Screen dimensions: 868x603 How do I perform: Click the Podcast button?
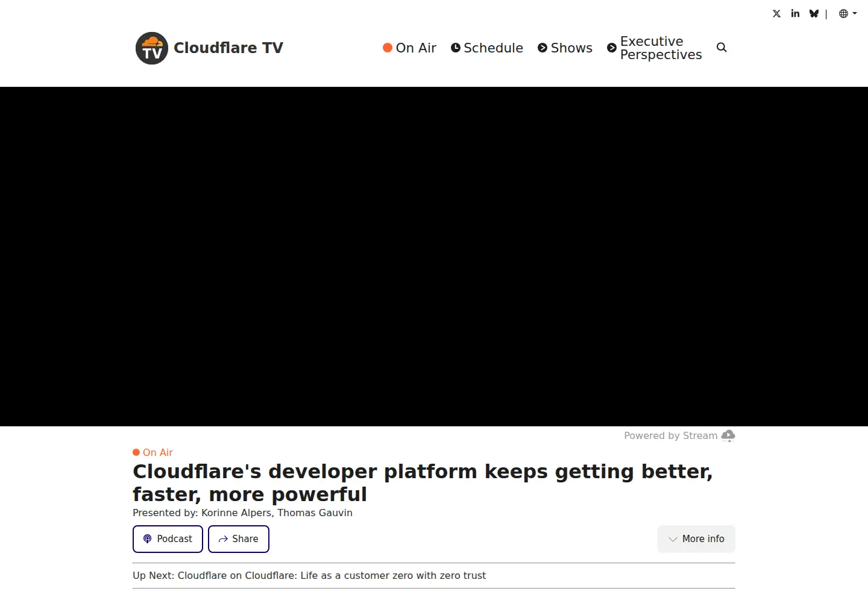(168, 539)
